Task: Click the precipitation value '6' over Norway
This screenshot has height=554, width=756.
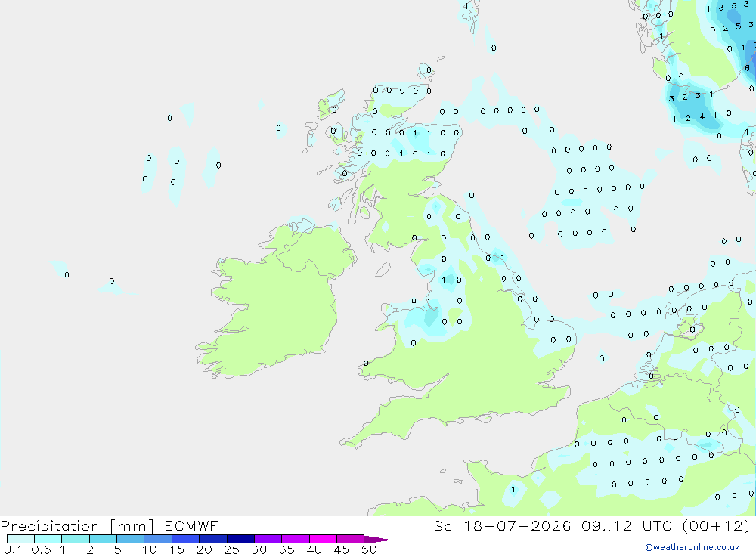Action: point(747,68)
